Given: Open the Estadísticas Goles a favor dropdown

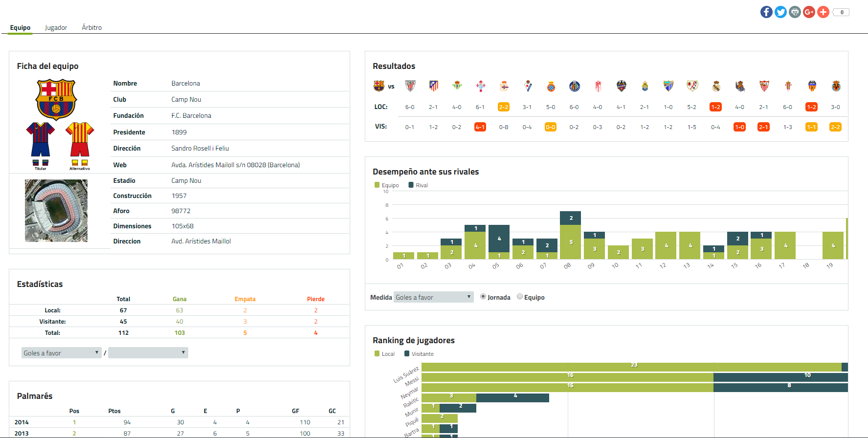Looking at the screenshot, I should 61,353.
